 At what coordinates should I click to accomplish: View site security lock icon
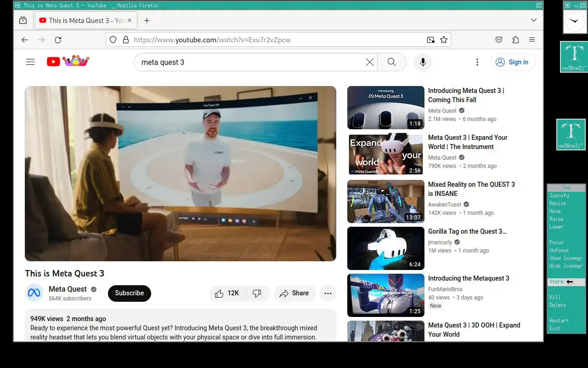tap(126, 40)
